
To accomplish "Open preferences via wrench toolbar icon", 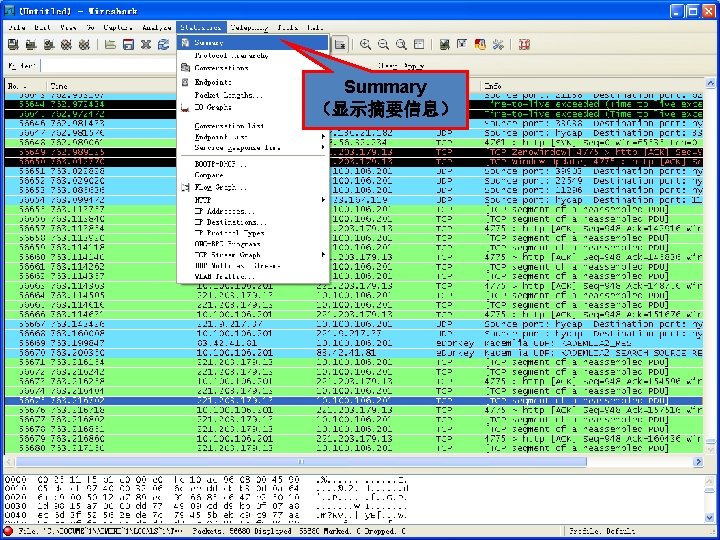I will click(498, 45).
